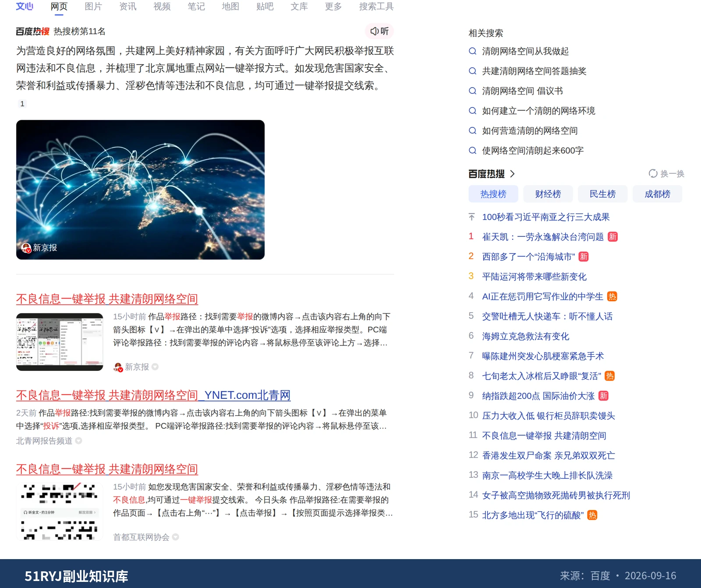Open 搜索工具 options
This screenshot has height=588, width=701.
point(376,7)
